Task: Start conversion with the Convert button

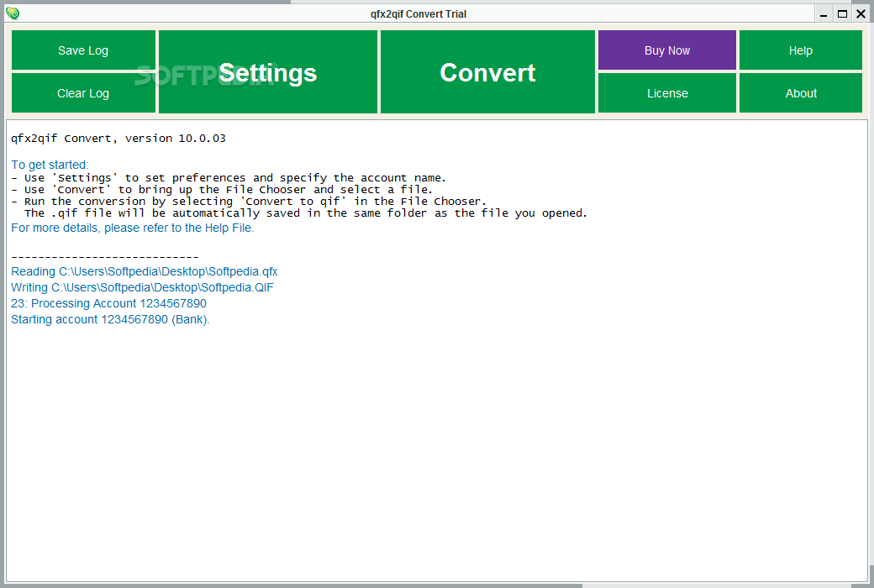Action: (487, 72)
